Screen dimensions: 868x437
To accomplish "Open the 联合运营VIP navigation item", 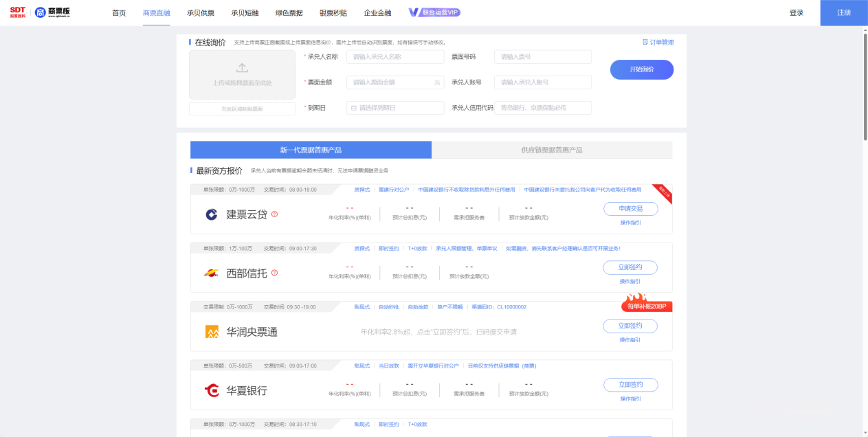I will (434, 13).
